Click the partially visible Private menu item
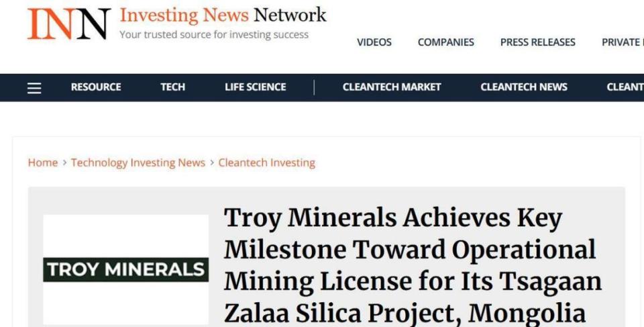 click(622, 42)
